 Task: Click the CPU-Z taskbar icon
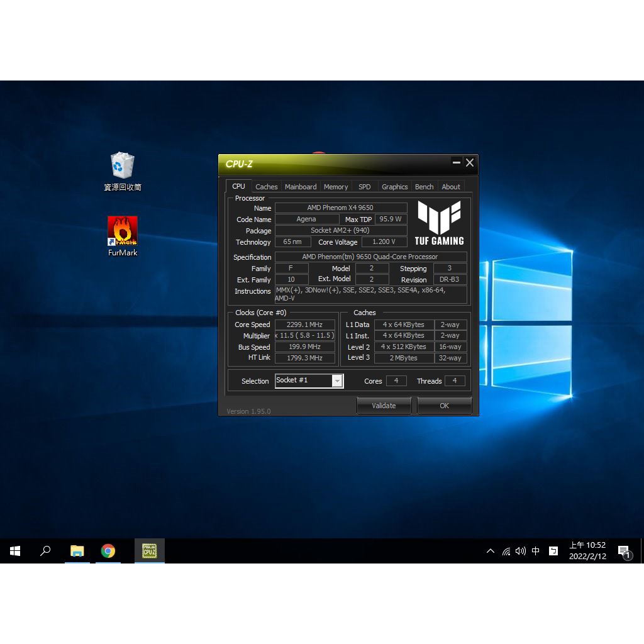tap(150, 551)
